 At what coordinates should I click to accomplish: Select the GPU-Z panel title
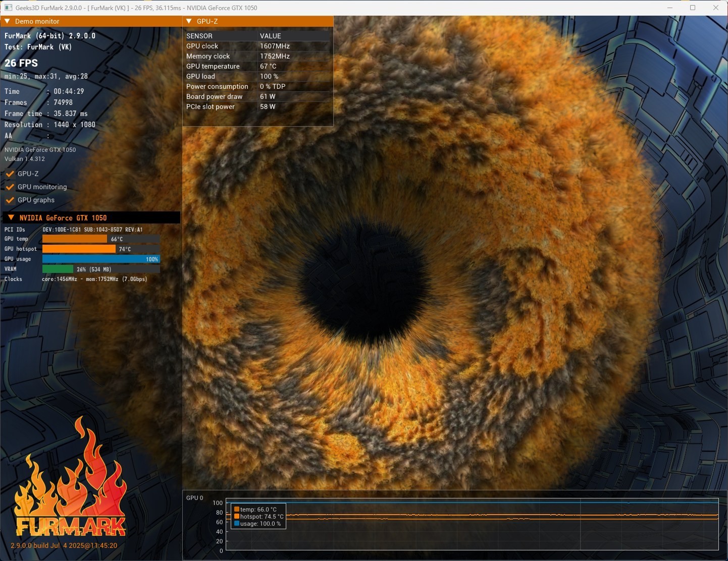207,21
